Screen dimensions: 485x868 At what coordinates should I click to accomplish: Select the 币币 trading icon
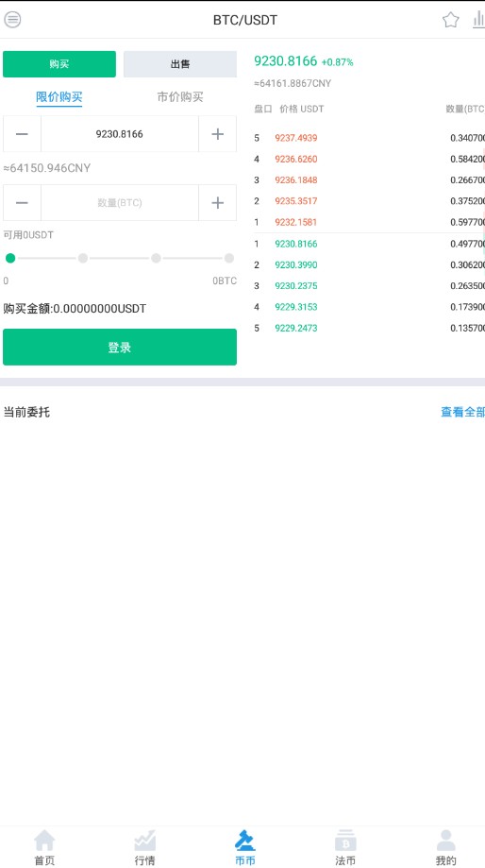245,841
